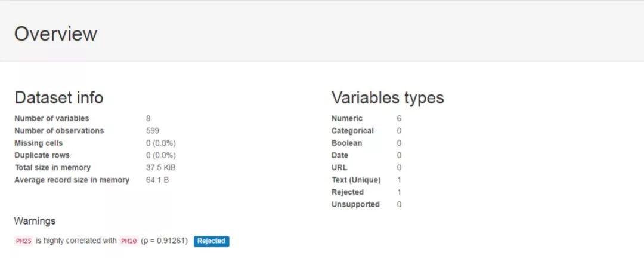Click the 37.5 KiB memory size value

tap(161, 168)
